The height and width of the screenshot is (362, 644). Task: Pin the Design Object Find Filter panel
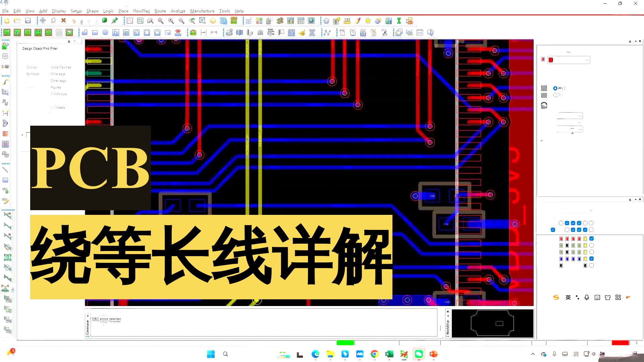click(x=69, y=42)
